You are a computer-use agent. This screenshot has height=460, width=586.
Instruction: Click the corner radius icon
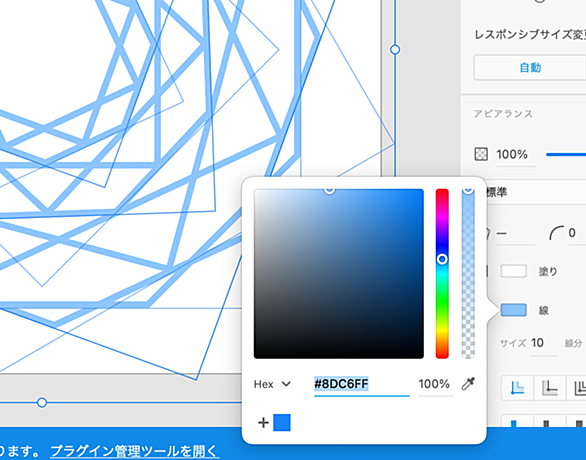[556, 233]
